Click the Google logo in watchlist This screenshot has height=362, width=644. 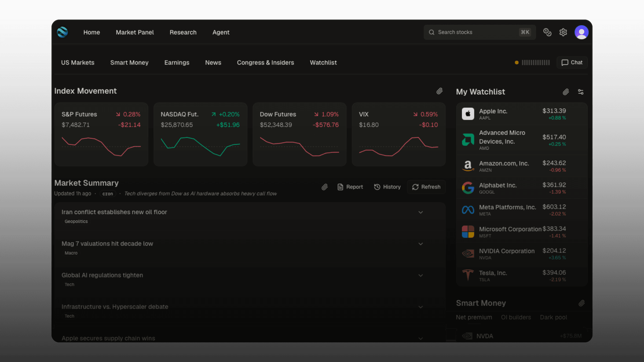coord(468,188)
